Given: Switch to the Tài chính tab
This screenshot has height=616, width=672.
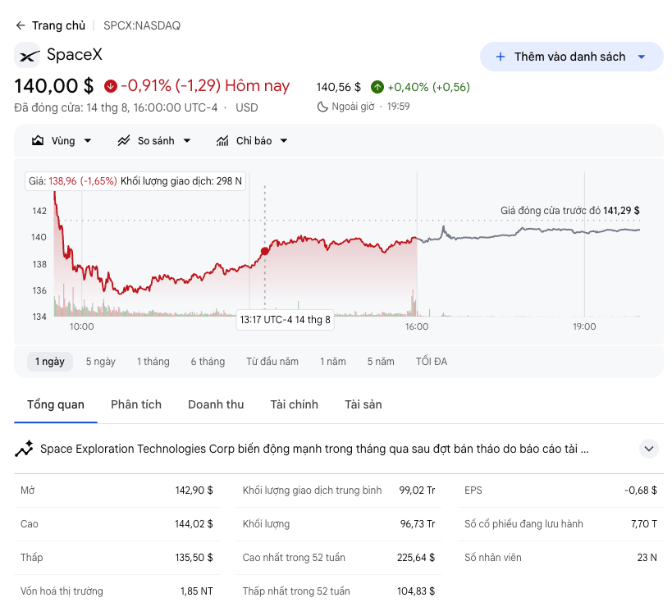Looking at the screenshot, I should [295, 404].
